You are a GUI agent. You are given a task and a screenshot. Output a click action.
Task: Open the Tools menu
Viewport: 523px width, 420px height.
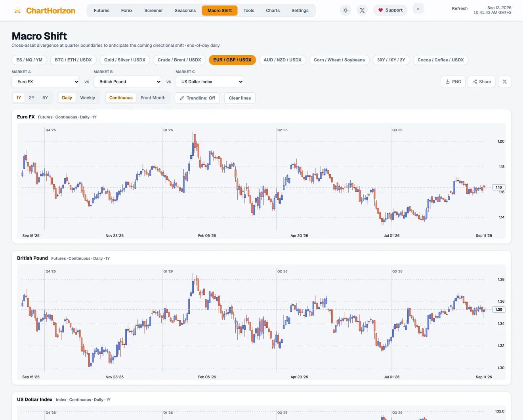(249, 11)
